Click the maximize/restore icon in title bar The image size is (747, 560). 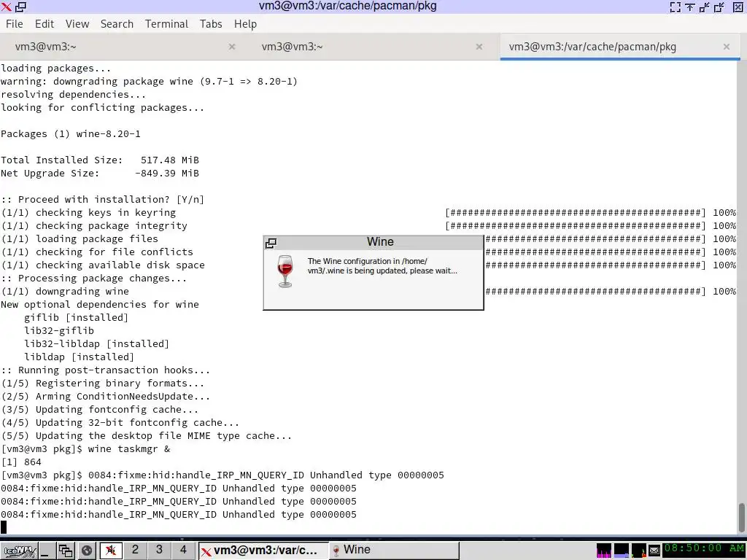tap(719, 7)
